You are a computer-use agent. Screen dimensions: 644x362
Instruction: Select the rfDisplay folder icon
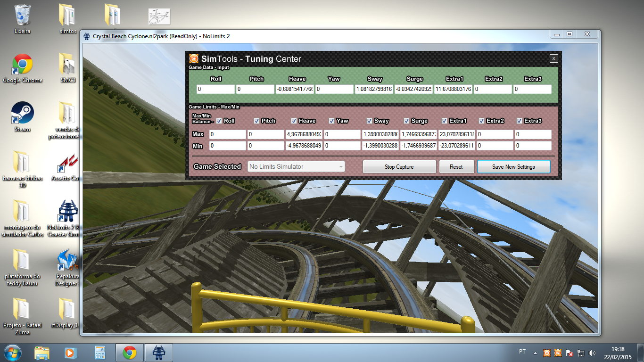[66, 313]
